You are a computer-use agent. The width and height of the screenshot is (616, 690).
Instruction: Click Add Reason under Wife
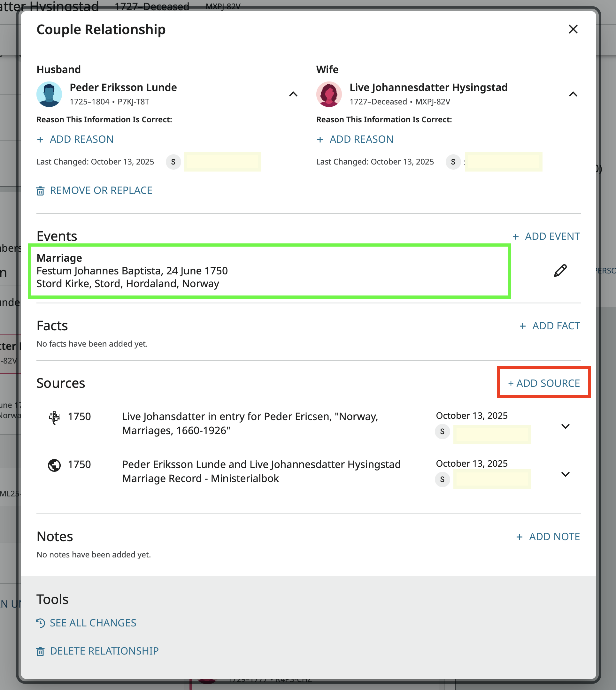pos(355,139)
